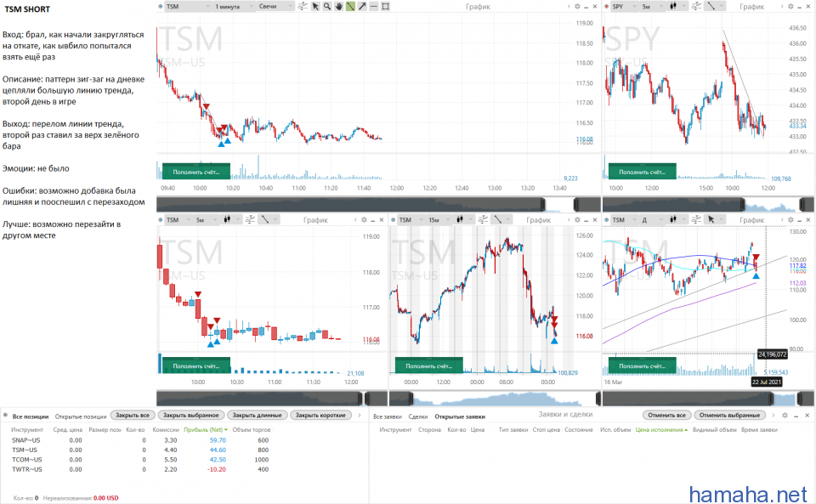The image size is (816, 504).
Task: Click range slider under TSM 1-minute chart
Action: (x=378, y=204)
